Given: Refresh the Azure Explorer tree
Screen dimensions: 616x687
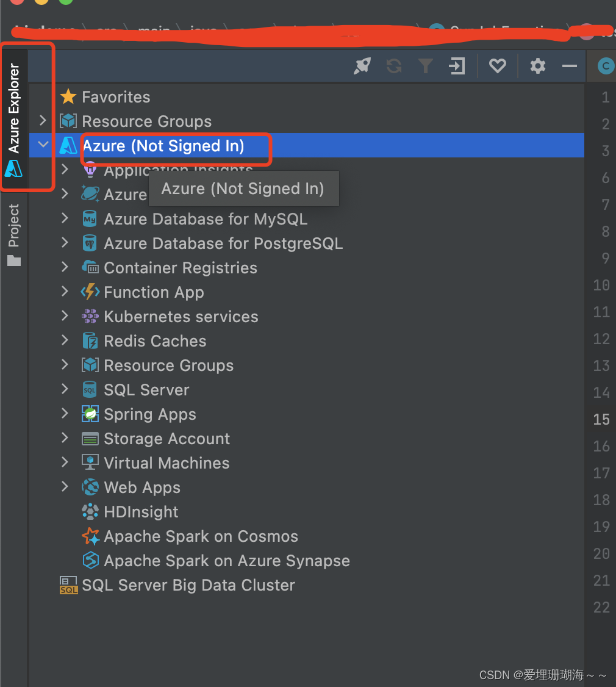Looking at the screenshot, I should click(394, 66).
